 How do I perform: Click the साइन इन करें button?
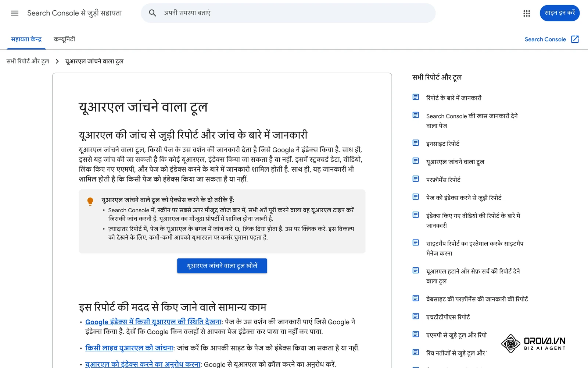(560, 13)
